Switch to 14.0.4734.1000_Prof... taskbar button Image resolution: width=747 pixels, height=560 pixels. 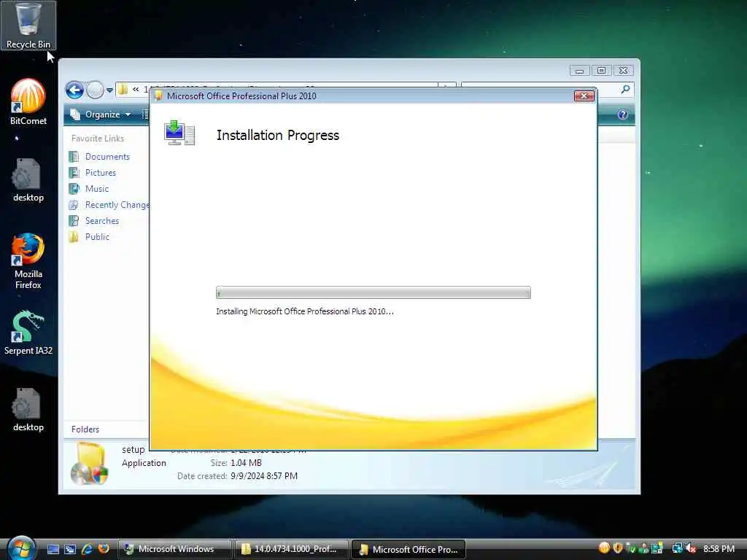click(x=292, y=549)
